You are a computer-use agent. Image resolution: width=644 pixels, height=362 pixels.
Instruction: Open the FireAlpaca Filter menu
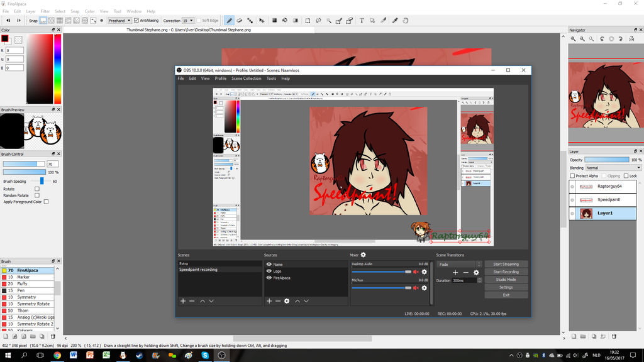[45, 11]
